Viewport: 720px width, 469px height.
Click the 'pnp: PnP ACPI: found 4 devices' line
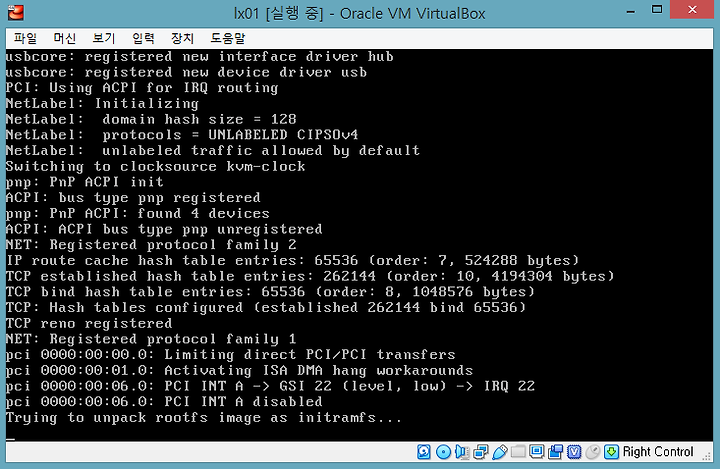tap(138, 213)
